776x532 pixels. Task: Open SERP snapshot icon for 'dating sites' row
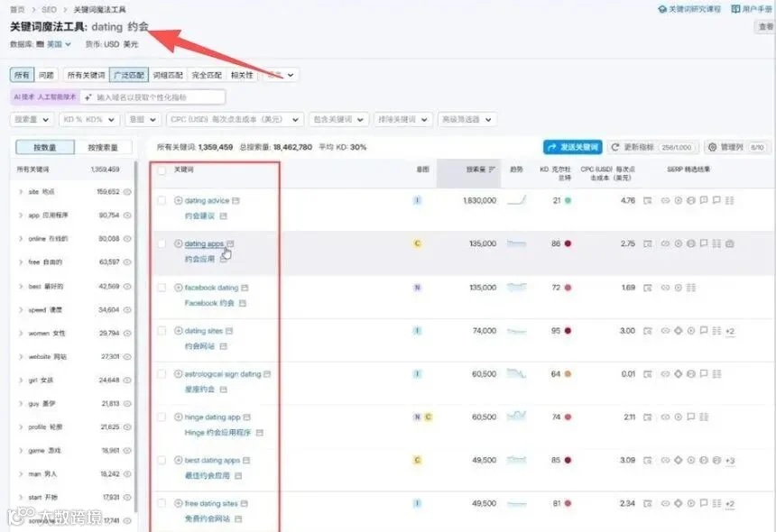click(647, 331)
